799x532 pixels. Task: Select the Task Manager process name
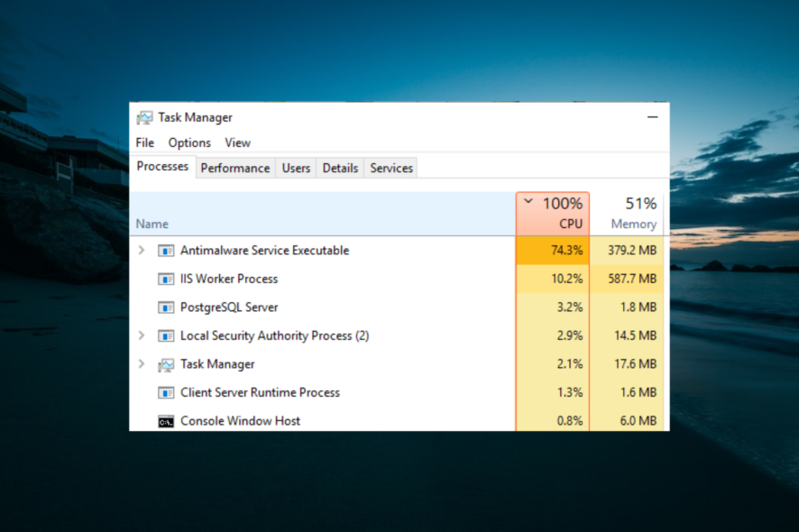pyautogui.click(x=217, y=364)
